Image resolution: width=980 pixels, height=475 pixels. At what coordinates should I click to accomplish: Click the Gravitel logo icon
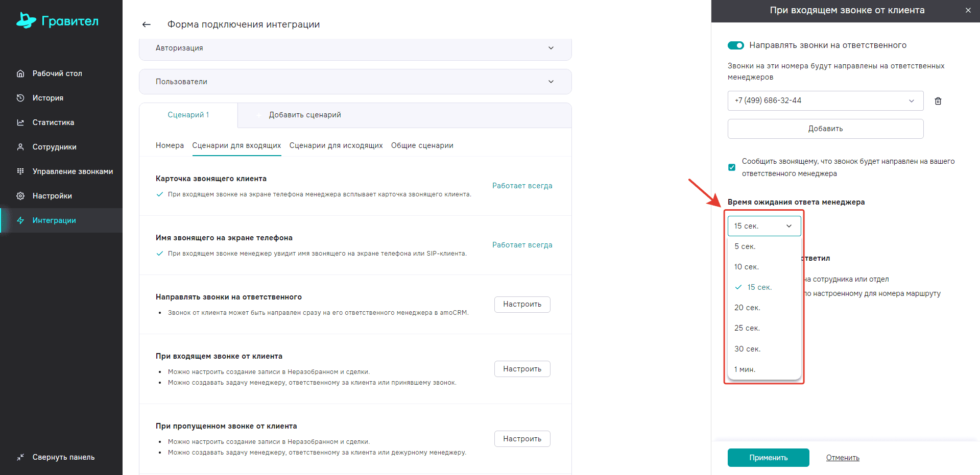26,20
